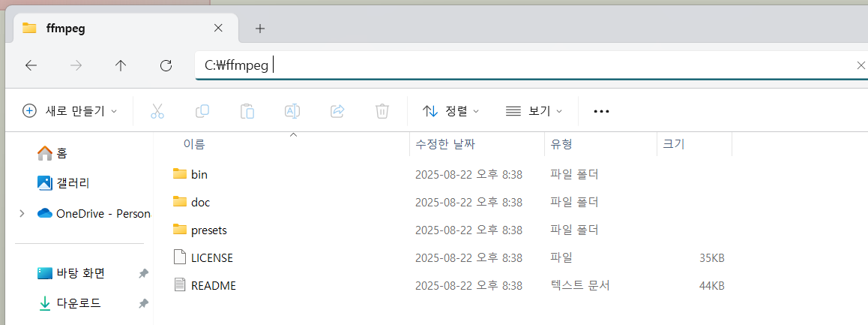Open the 보기 view dropdown

pos(534,111)
